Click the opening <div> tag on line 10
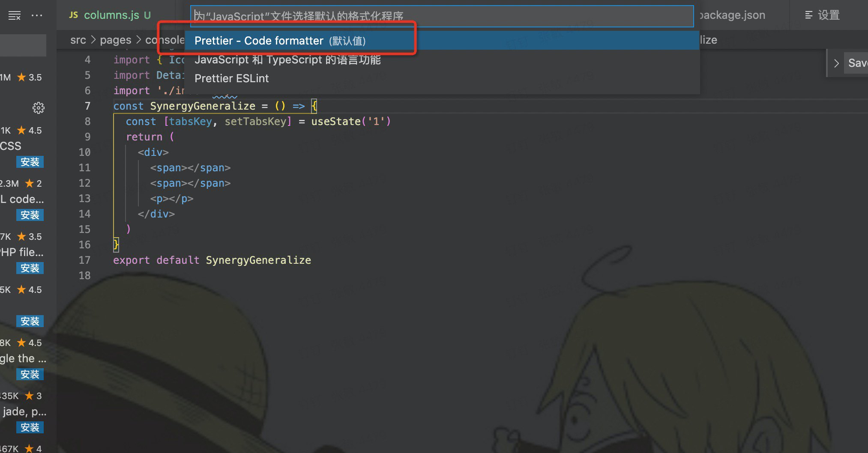This screenshot has height=453, width=868. pyautogui.click(x=153, y=152)
